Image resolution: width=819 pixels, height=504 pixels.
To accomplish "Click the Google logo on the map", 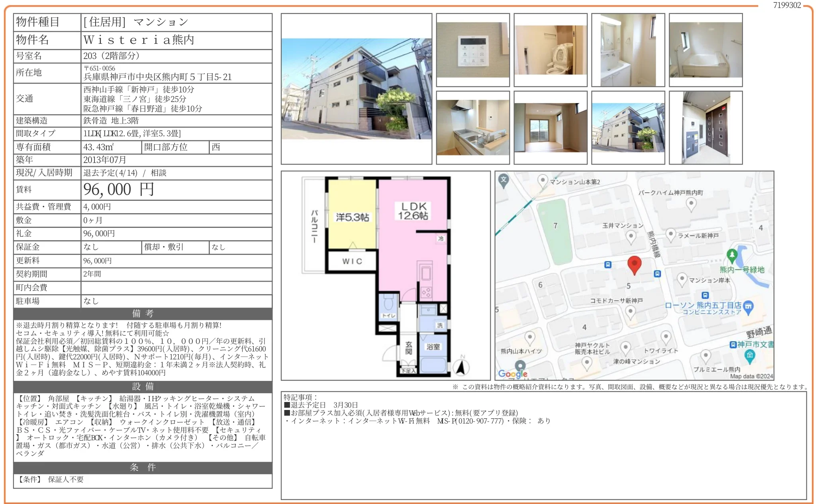I will pyautogui.click(x=514, y=374).
